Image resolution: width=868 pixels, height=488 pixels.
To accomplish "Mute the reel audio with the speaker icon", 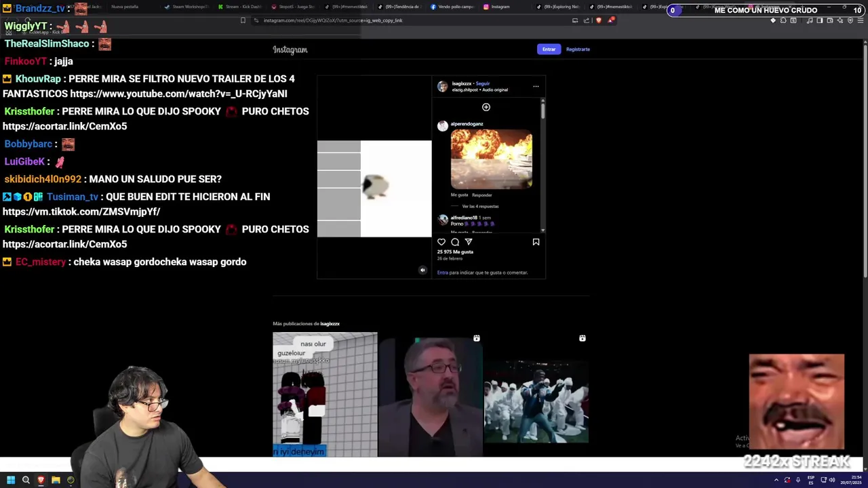I will tap(422, 270).
